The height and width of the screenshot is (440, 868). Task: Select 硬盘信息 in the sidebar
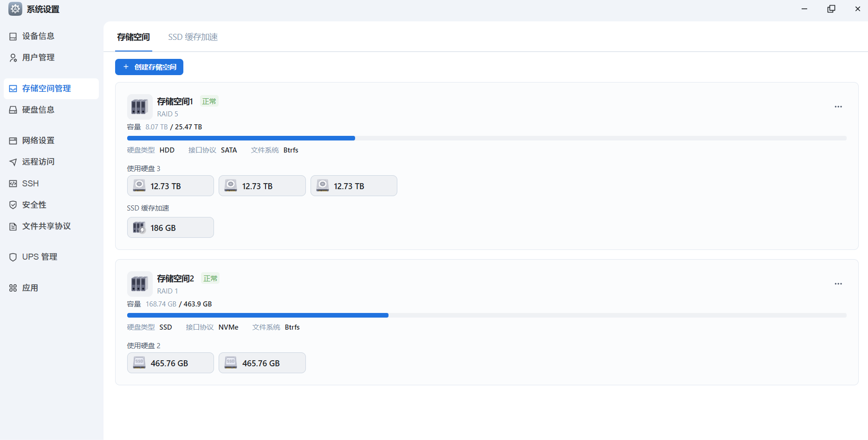tap(38, 110)
